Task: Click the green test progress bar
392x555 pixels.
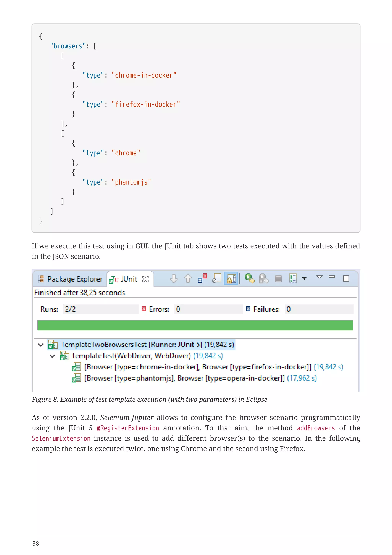Action: click(x=195, y=325)
